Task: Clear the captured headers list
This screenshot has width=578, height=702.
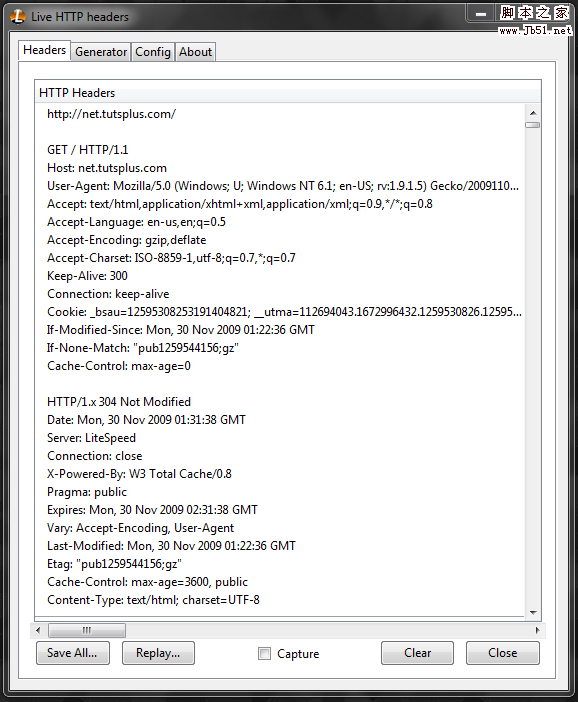Action: click(x=417, y=653)
